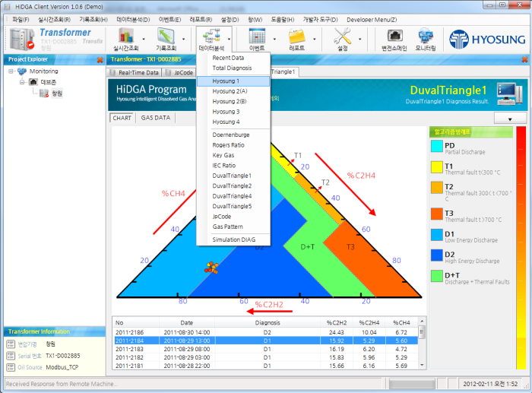Screen dimensions: 532x393
Task: Close the Project Explorer panel
Action: pyautogui.click(x=100, y=60)
